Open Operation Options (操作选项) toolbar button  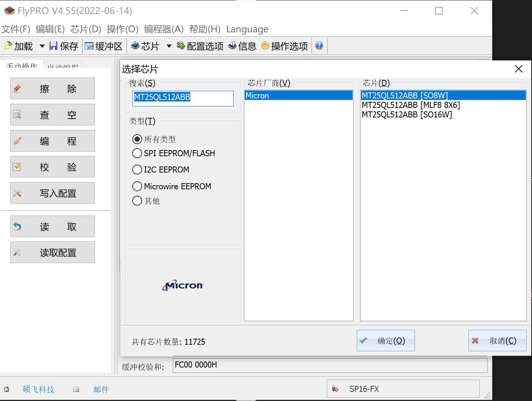[x=284, y=46]
